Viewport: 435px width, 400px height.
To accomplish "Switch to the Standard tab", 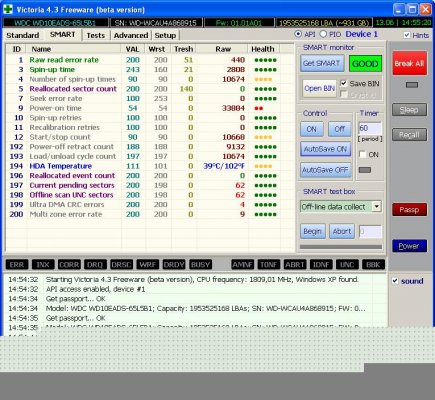I will point(23,35).
